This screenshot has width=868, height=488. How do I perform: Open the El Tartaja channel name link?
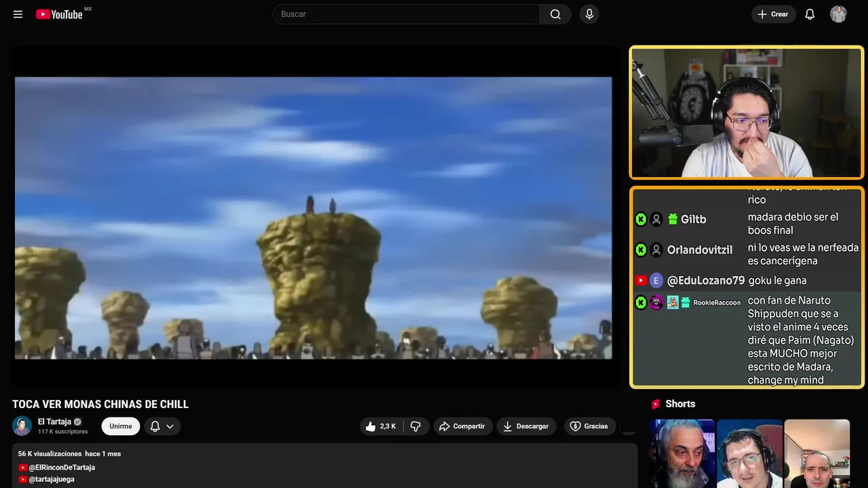tap(54, 422)
